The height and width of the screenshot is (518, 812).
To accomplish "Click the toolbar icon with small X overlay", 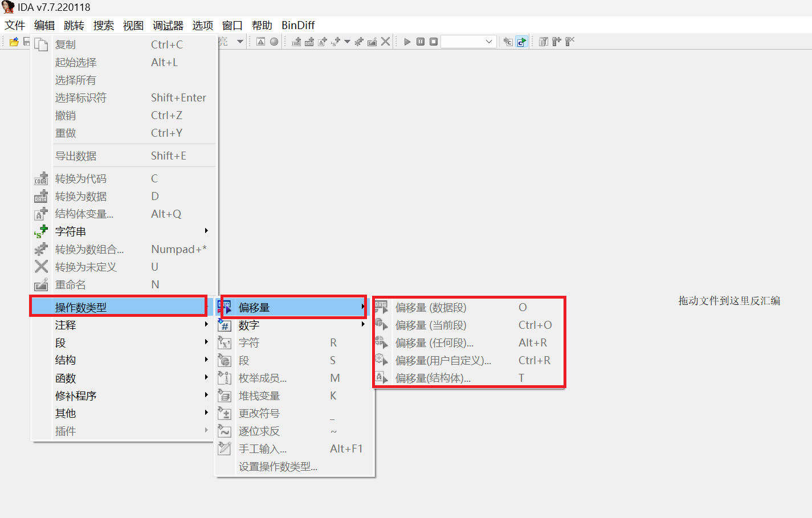I will [570, 42].
